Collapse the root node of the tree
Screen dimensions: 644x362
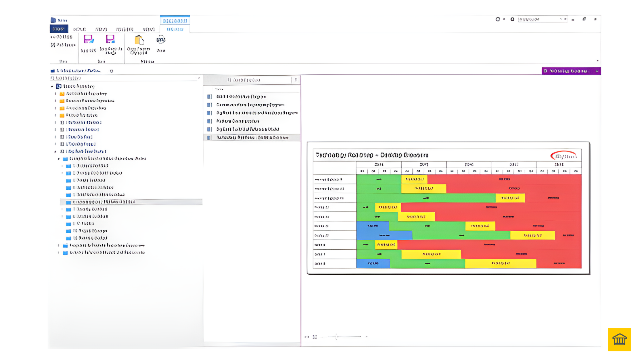[x=52, y=86]
